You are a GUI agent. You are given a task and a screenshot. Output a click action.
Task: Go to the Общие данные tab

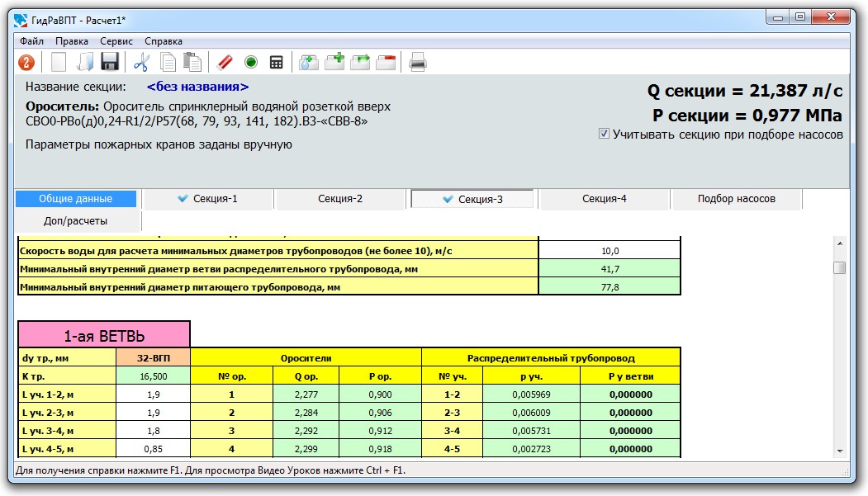coord(75,199)
